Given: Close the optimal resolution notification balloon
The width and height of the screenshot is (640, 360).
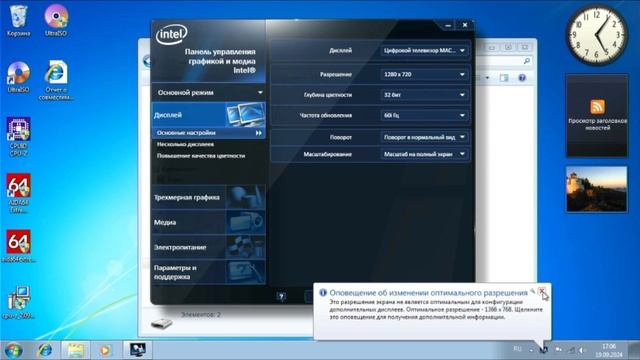Looking at the screenshot, I should point(542,291).
